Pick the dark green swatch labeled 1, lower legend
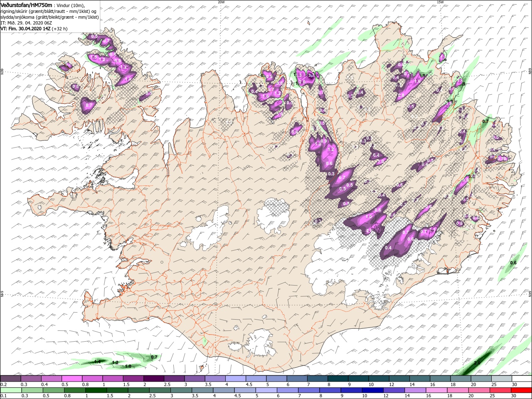The image size is (532, 399). pos(96,391)
